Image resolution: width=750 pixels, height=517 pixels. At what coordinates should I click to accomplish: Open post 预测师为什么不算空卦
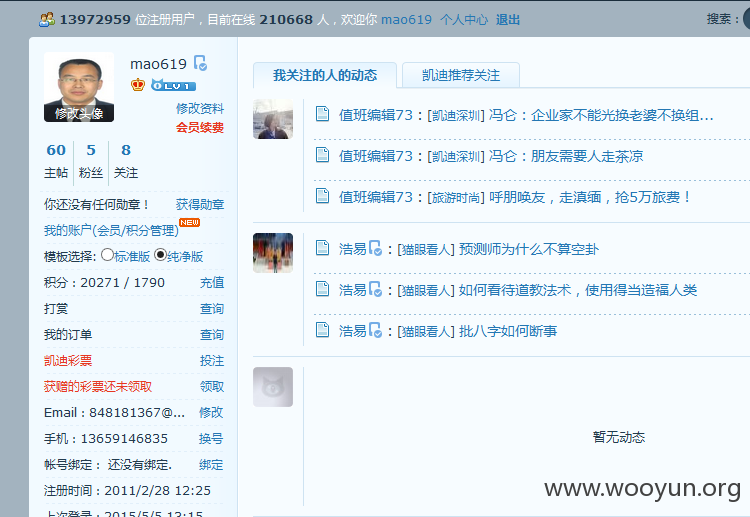point(529,249)
